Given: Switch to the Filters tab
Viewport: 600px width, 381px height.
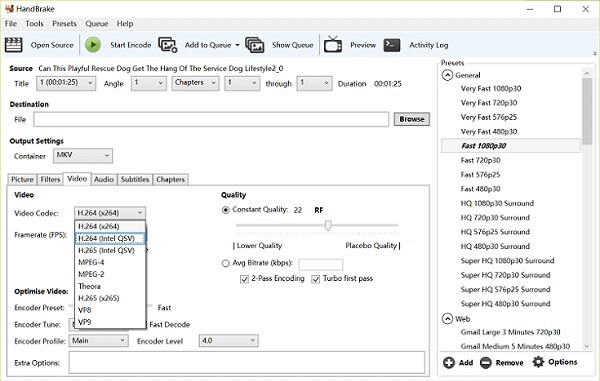Looking at the screenshot, I should click(x=50, y=179).
